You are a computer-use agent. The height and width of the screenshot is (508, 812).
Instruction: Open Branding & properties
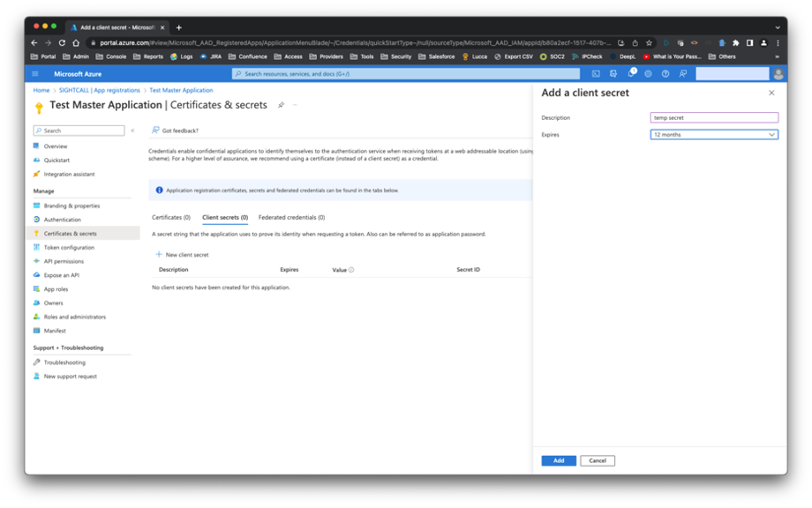click(71, 205)
